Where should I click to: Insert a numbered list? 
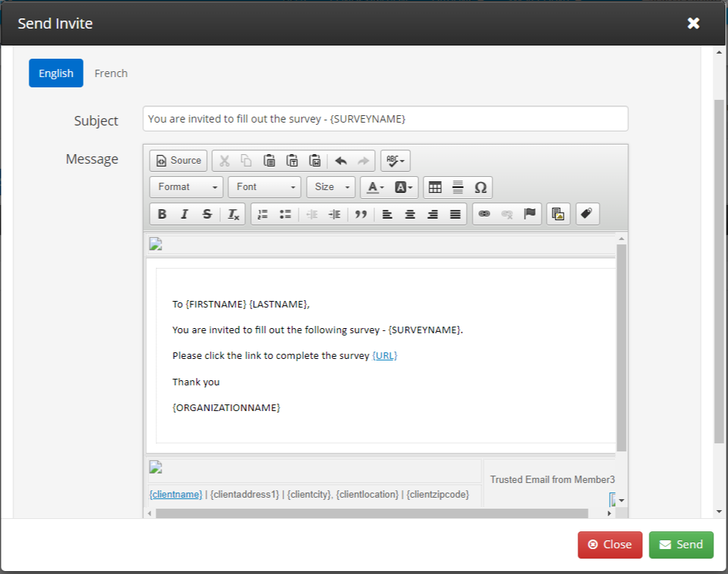(263, 214)
